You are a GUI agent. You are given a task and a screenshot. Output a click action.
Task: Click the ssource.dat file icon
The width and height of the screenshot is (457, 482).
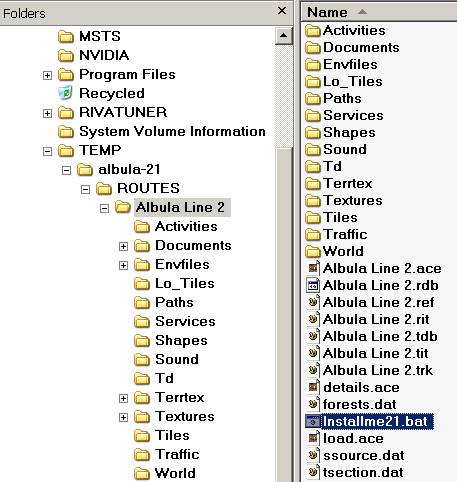tap(313, 455)
